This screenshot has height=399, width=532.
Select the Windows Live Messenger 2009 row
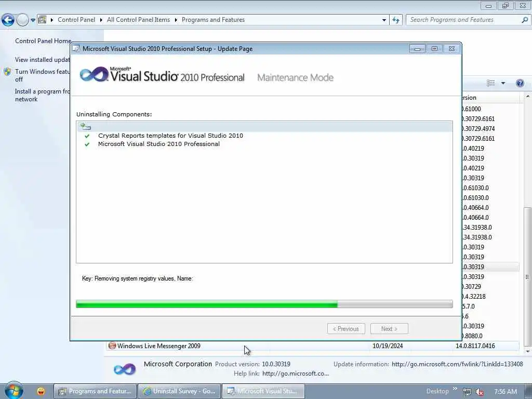pos(312,346)
